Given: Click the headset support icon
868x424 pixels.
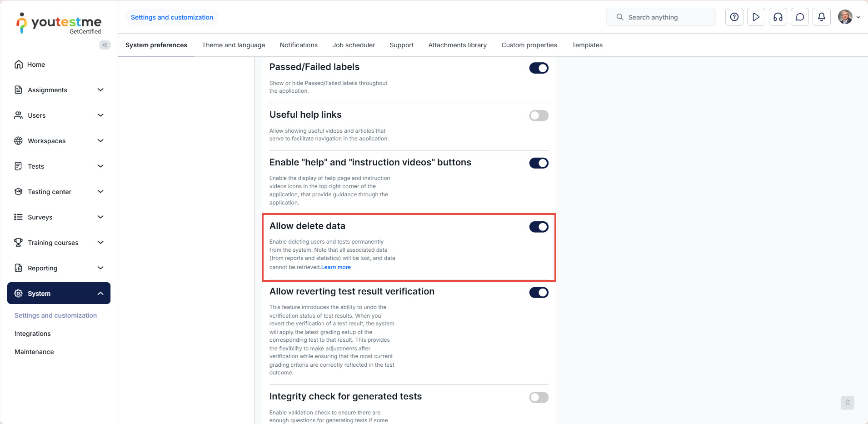Looking at the screenshot, I should click(778, 17).
